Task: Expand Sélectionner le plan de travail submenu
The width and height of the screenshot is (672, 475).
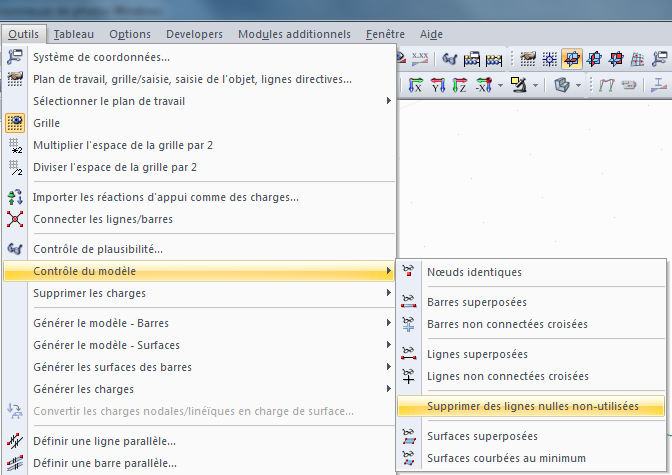Action: coord(199,101)
